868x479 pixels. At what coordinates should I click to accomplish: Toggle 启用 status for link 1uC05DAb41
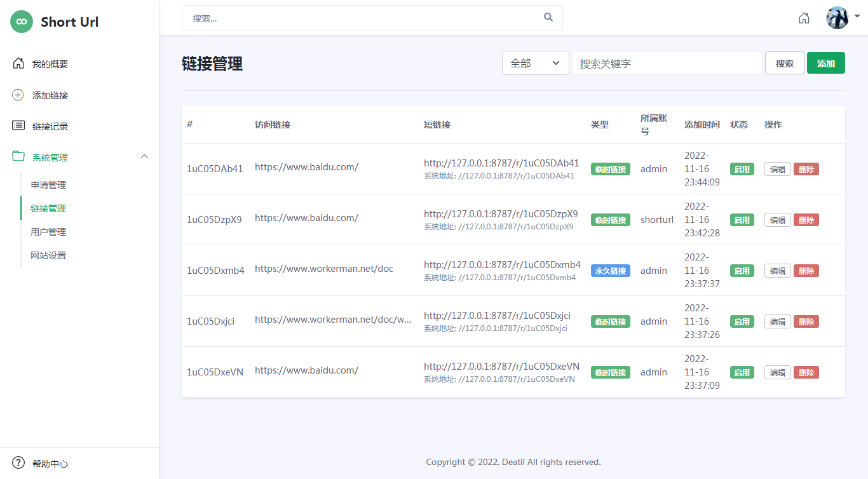click(742, 168)
